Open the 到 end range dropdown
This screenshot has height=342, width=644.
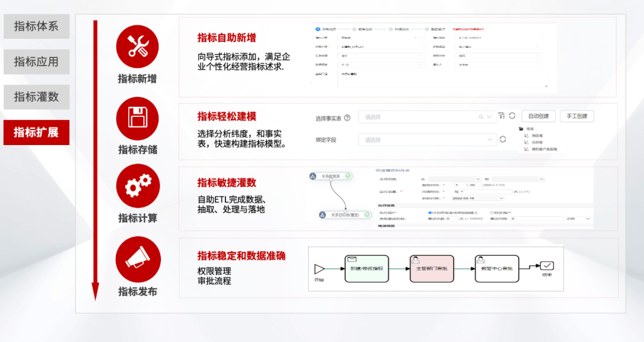[518, 179]
